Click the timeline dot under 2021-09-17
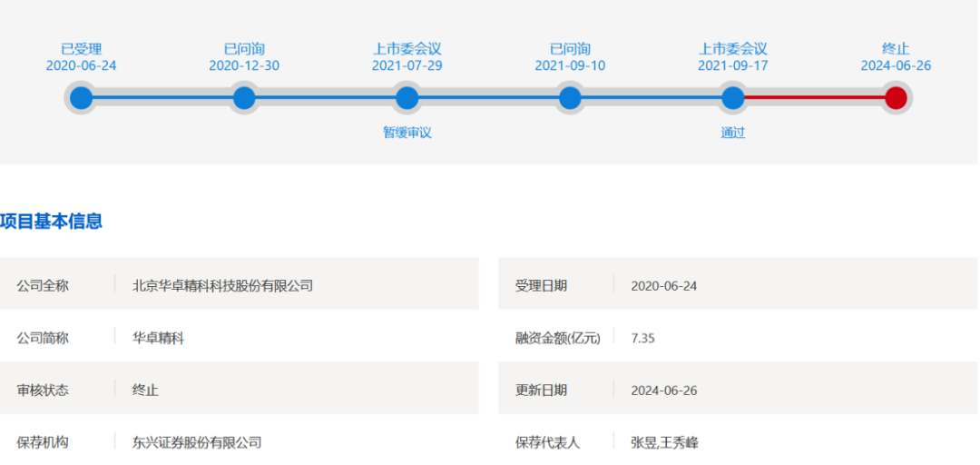Screen dimensions: 980x465 point(732,98)
